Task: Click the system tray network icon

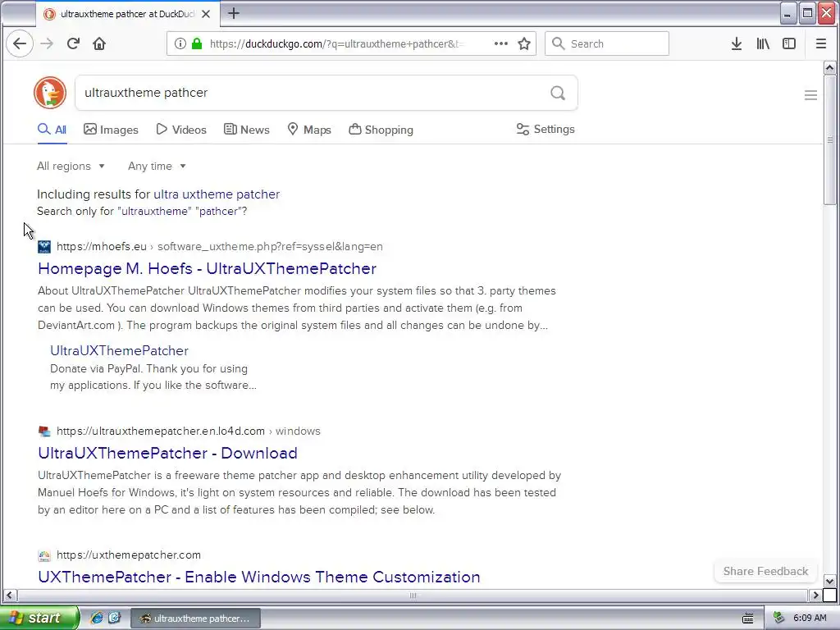Action: pos(778,619)
